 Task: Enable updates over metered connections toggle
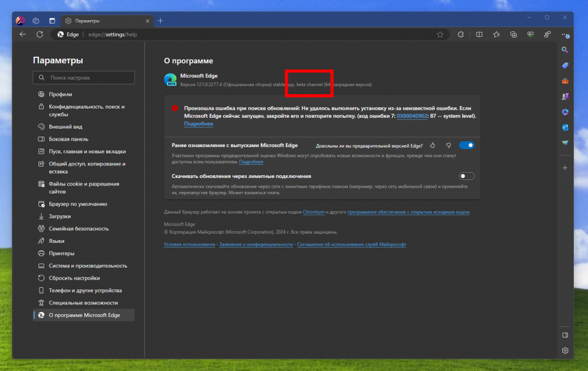[x=466, y=176]
